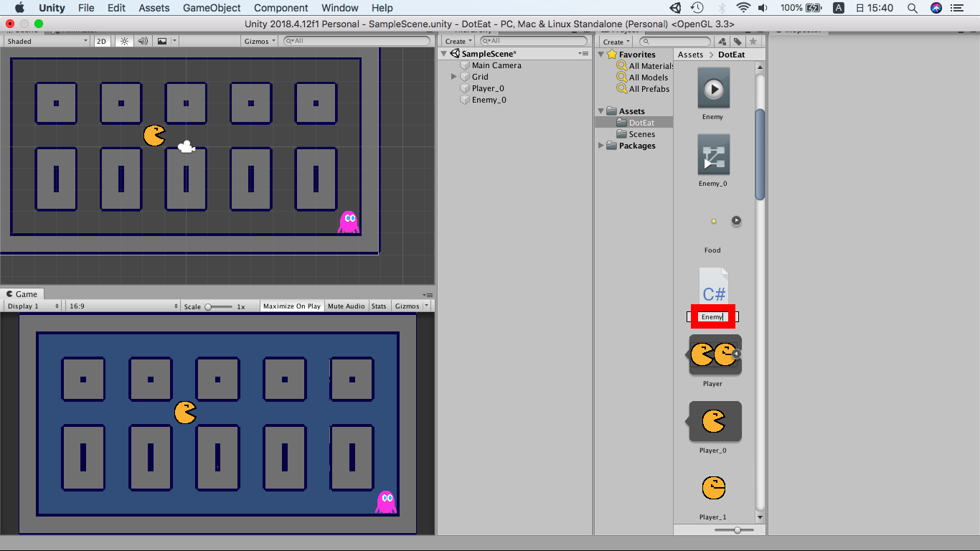
Task: Select the Scenes folder in Project
Action: click(642, 134)
